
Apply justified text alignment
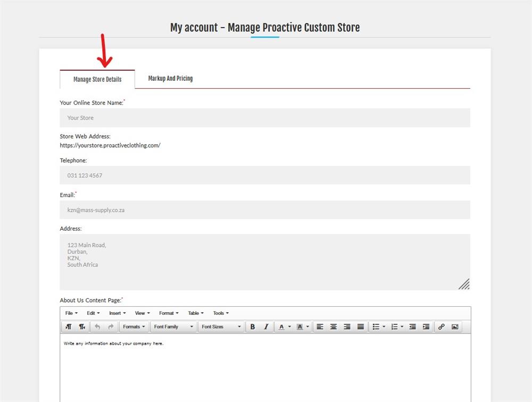[x=360, y=326]
